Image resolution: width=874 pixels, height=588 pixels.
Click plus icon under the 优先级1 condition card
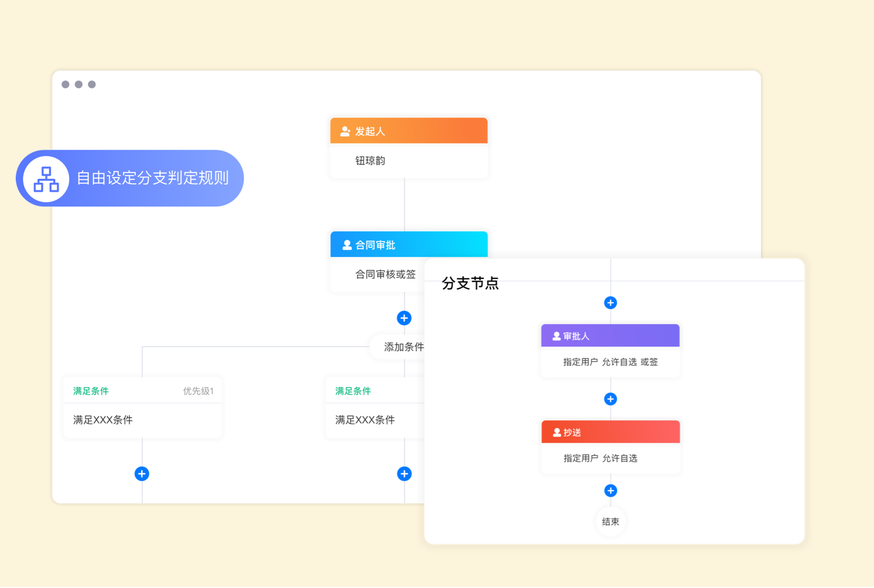coord(142,474)
